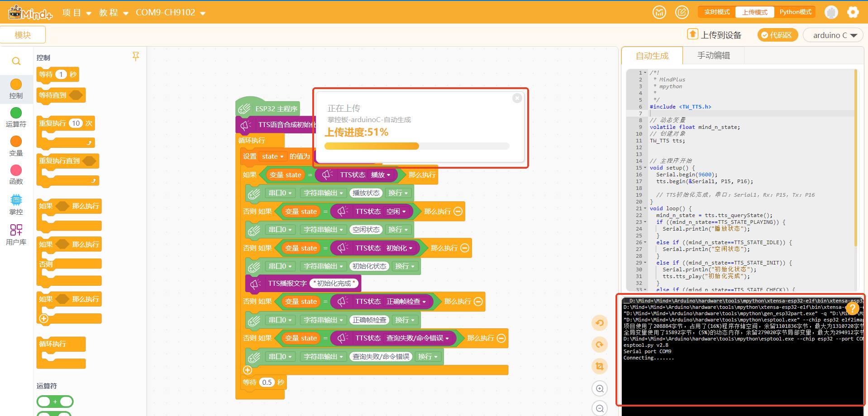The height and width of the screenshot is (416, 868).
Task: Remove the 查询失败/命令错误 branch with minus icon
Action: coord(501,338)
